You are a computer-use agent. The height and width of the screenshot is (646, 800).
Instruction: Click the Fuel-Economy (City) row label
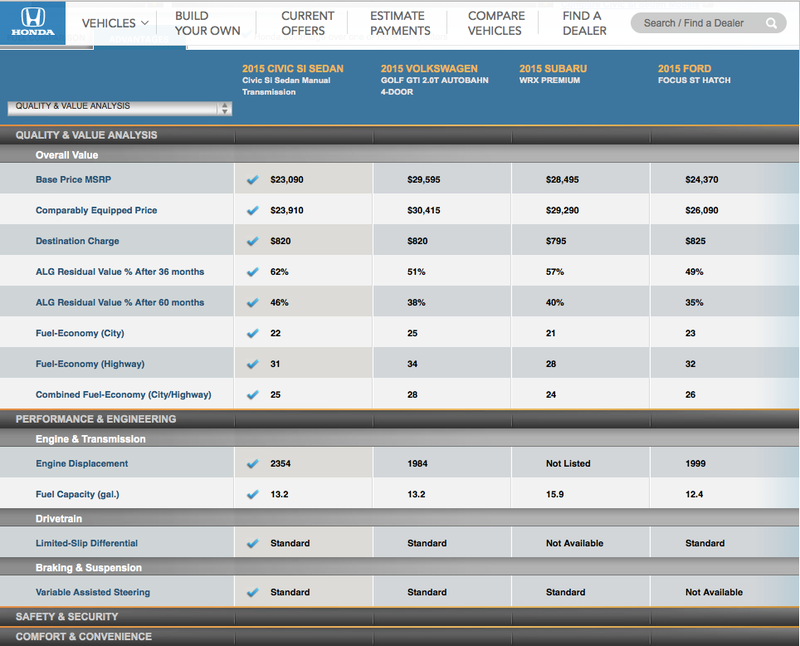[80, 333]
